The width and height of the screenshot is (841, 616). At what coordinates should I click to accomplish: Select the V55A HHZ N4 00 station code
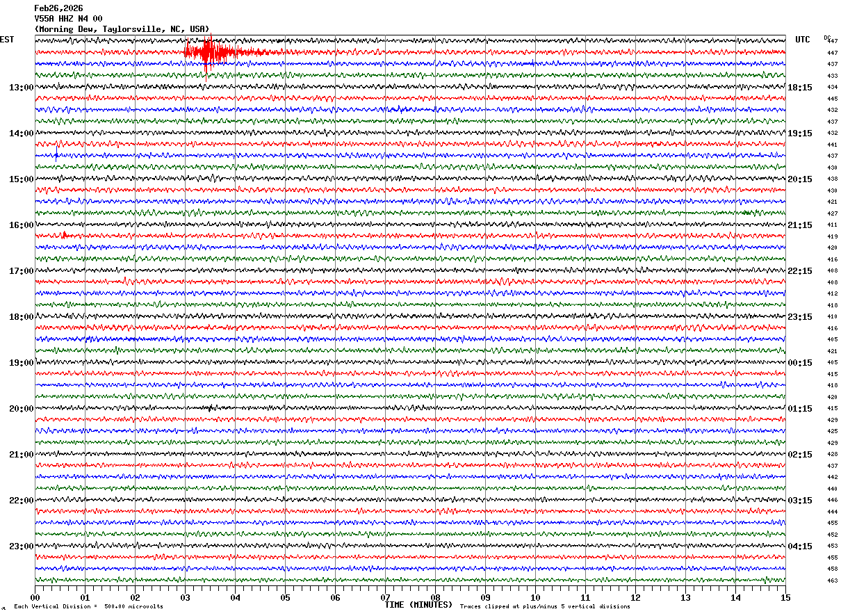pos(68,19)
